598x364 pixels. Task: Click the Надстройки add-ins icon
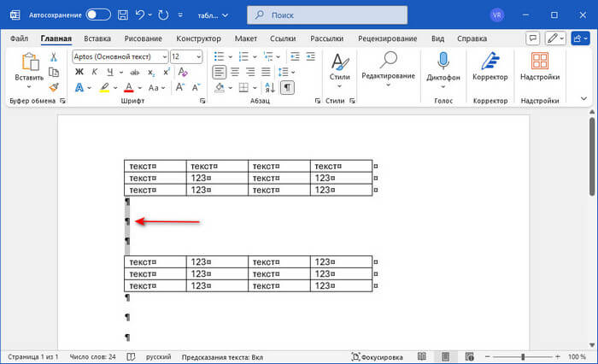[x=540, y=62]
